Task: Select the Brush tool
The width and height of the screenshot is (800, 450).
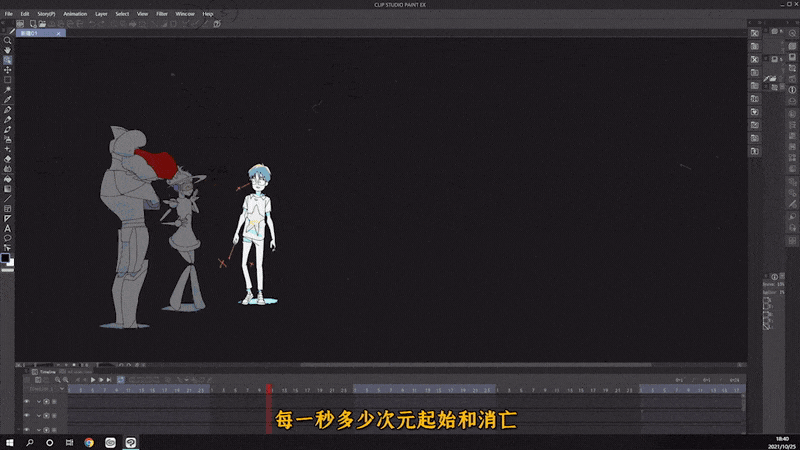Action: point(7,130)
